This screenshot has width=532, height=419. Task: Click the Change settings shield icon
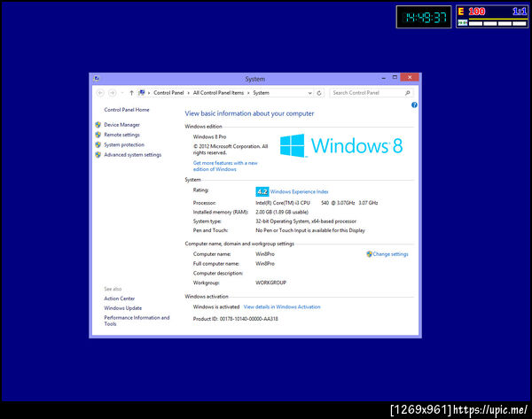369,254
